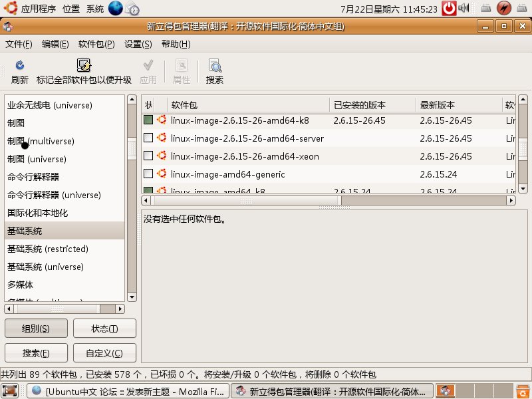Viewport: 532px width, 399px height.
Task: Sort by 已安装的版本 column header
Action: (372, 105)
